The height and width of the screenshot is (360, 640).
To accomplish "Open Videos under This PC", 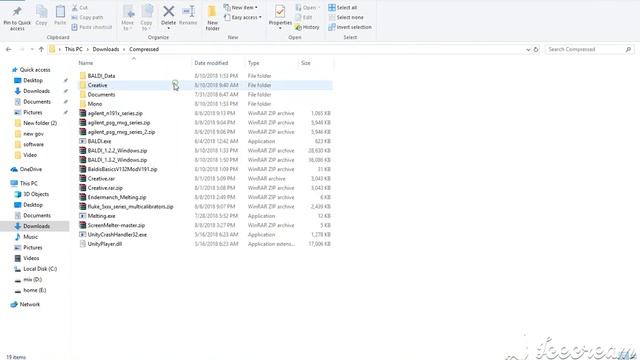I will 31,258.
